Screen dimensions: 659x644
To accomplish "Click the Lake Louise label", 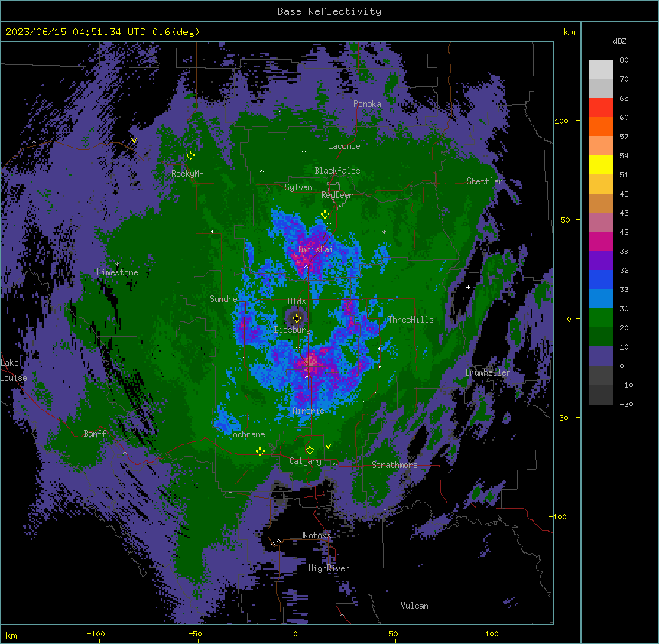I will click(14, 370).
